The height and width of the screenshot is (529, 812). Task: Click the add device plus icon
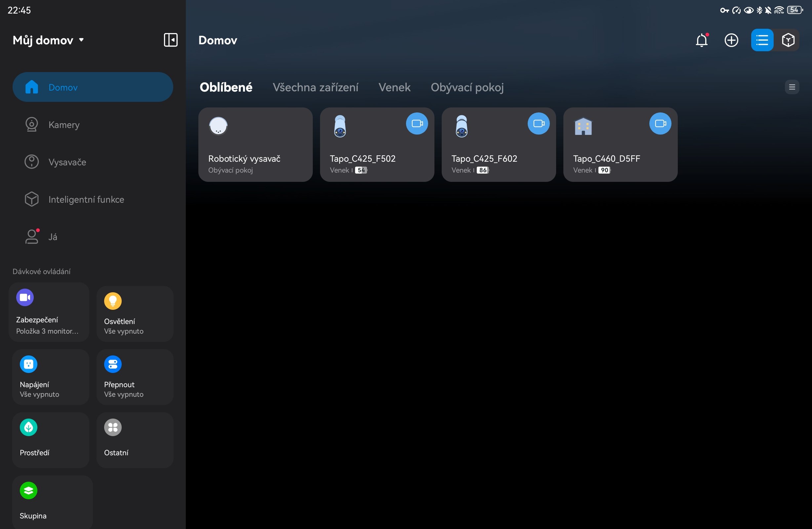click(x=731, y=40)
